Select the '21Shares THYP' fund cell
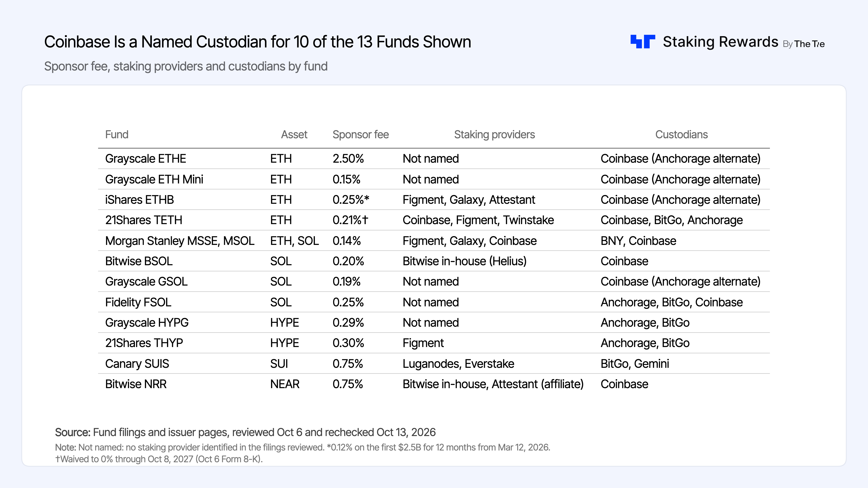This screenshot has height=488, width=868. 144,343
